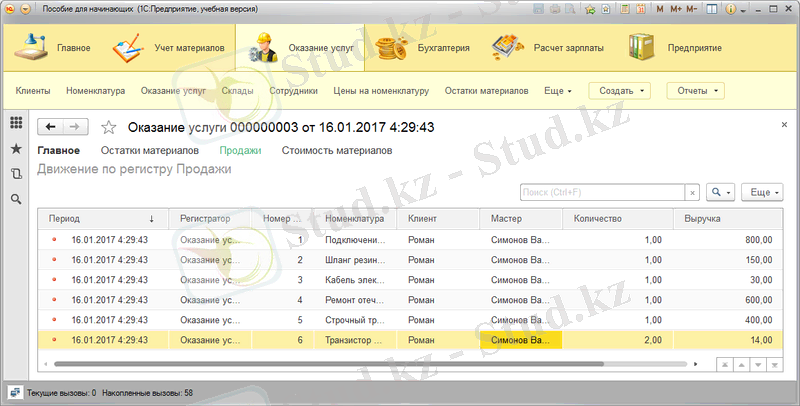Expand the magnifier search dropdown button

click(x=720, y=192)
